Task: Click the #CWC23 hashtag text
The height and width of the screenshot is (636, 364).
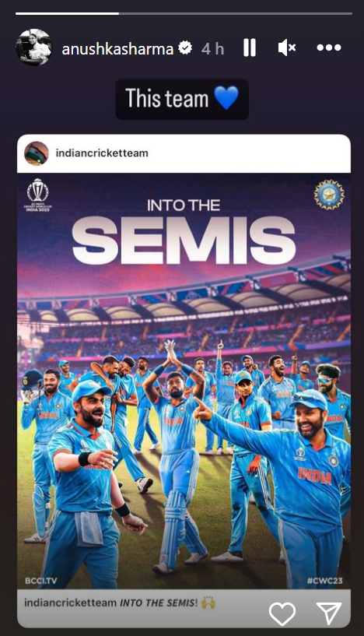Action: (324, 581)
